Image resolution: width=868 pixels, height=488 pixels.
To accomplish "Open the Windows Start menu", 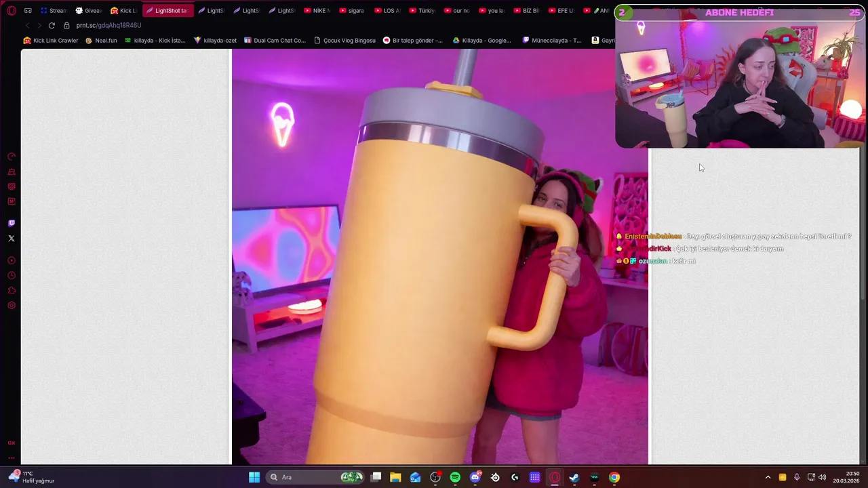I will pos(254,477).
